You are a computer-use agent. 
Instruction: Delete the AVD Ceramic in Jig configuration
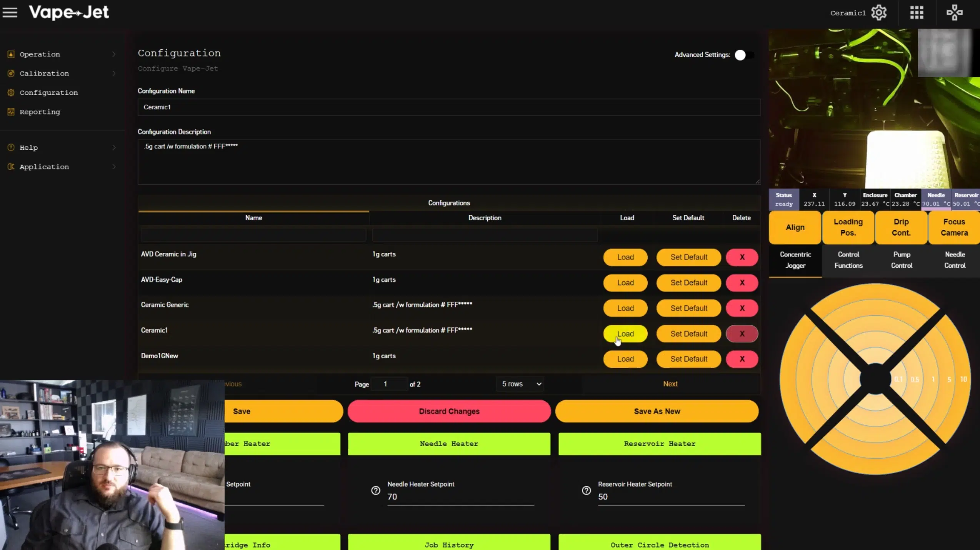tap(742, 257)
